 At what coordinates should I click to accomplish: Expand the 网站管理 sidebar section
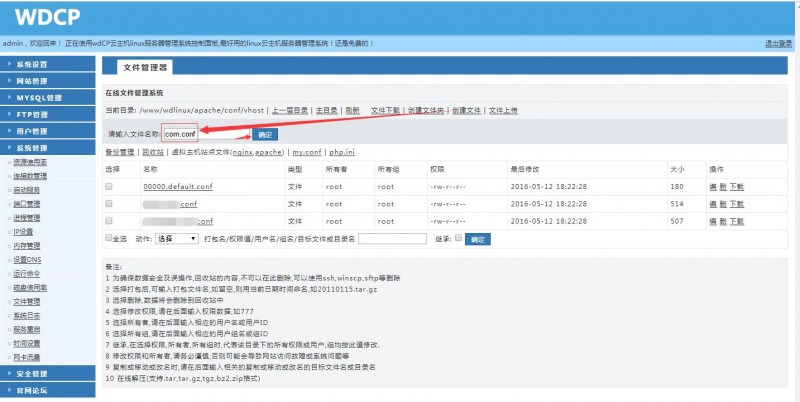(x=40, y=80)
